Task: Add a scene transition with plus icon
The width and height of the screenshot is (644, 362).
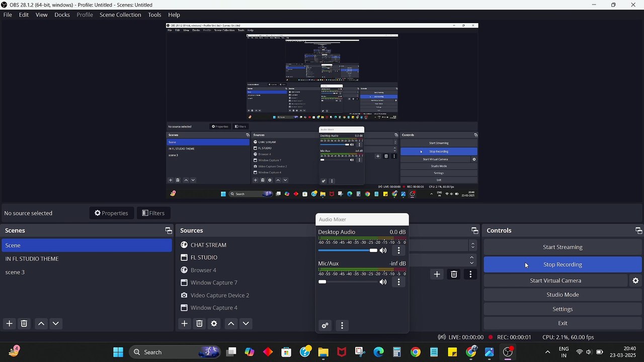Action: [x=437, y=274]
